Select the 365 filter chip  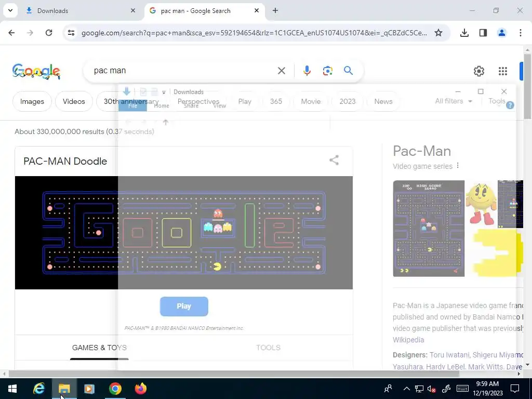276,101
